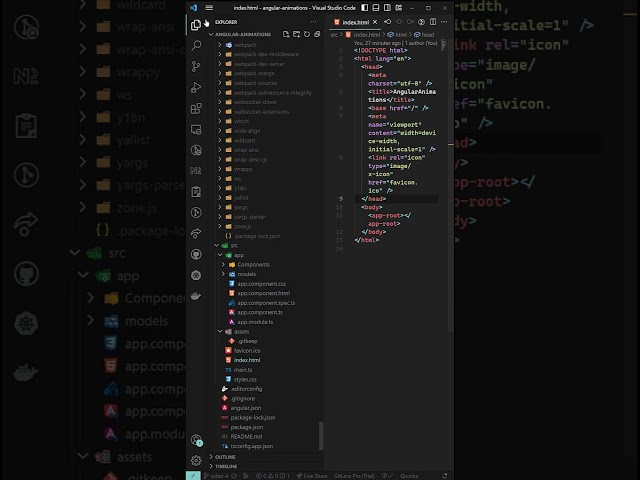Screen dimensions: 640x480
Task: Open the Live Share arrow icon view
Action: click(196, 233)
